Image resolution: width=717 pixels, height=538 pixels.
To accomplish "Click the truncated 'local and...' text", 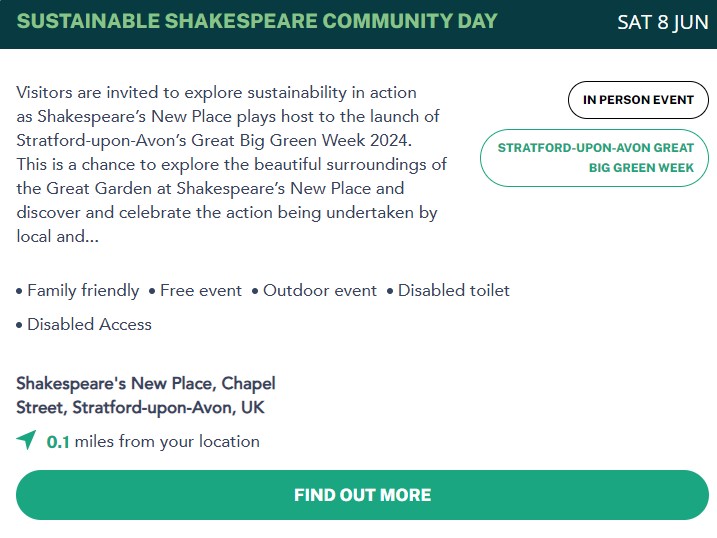I will (58, 236).
